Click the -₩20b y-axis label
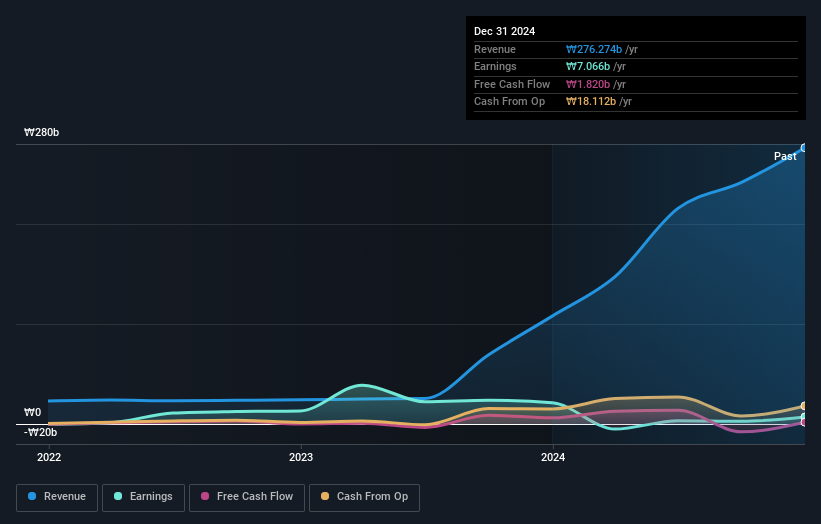 [40, 432]
